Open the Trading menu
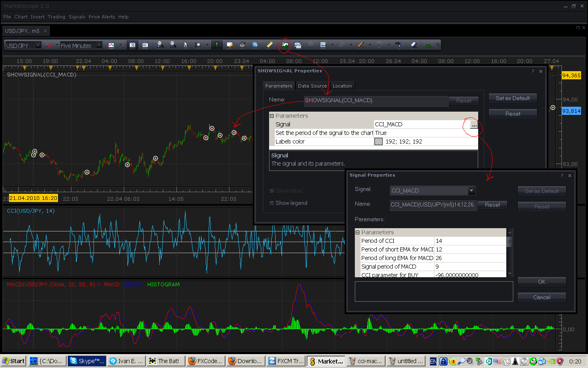The image size is (588, 368). pyautogui.click(x=56, y=17)
